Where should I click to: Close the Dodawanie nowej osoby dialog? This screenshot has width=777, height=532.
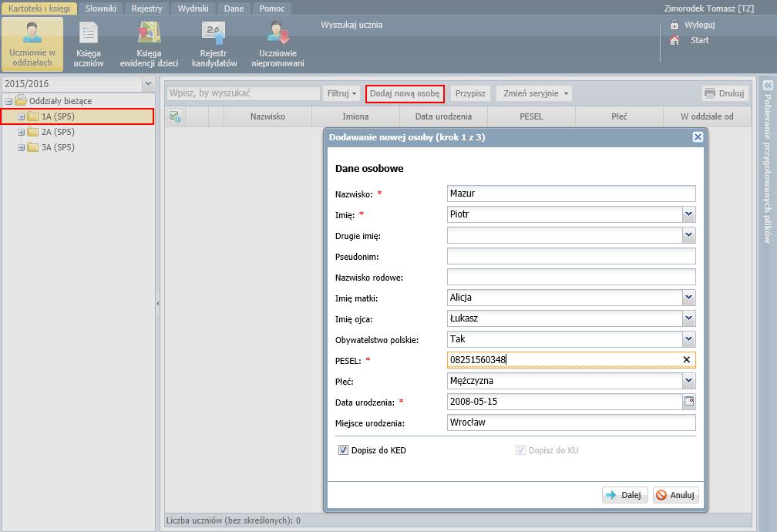pos(698,136)
